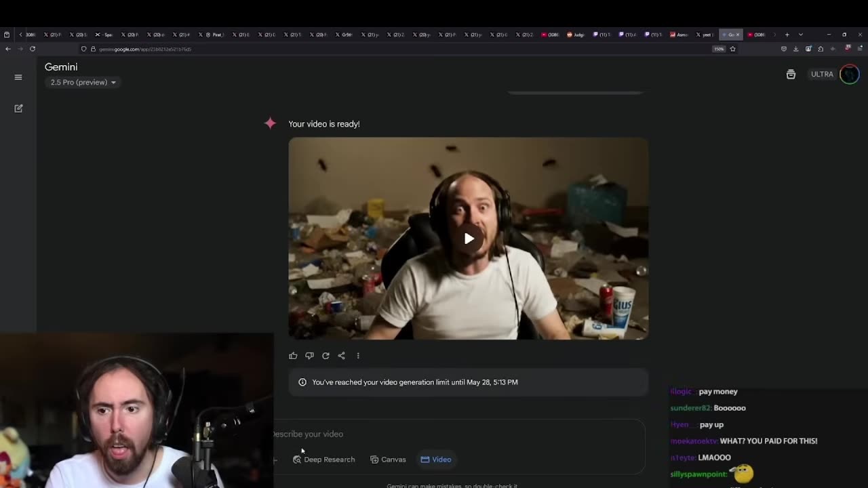868x488 pixels.
Task: Click the 'Your video is ready!' text
Action: (324, 124)
